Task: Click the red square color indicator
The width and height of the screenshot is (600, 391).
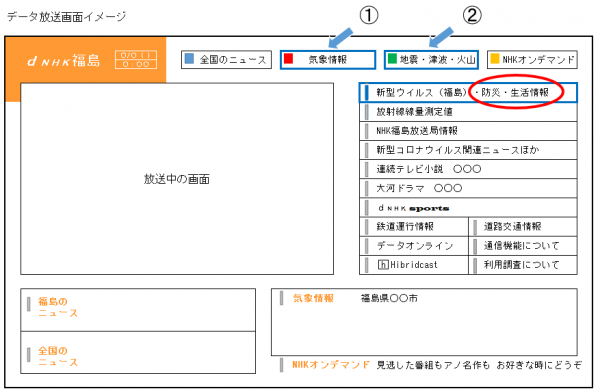Action: pos(288,59)
